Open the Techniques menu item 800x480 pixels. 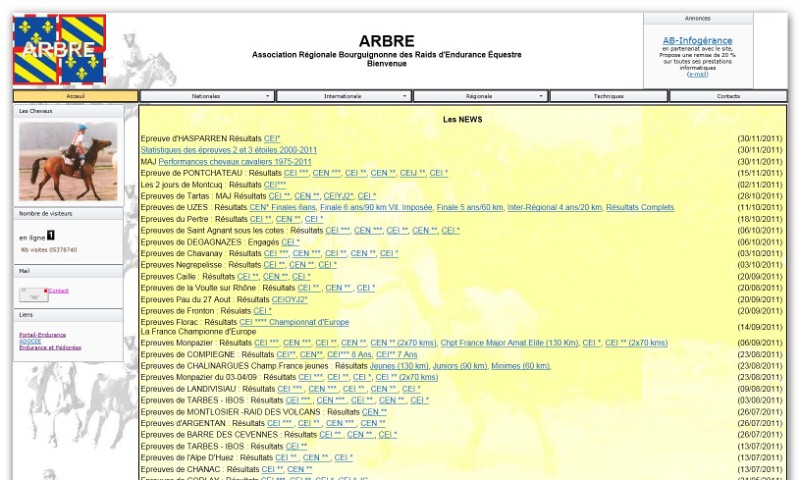(x=609, y=96)
